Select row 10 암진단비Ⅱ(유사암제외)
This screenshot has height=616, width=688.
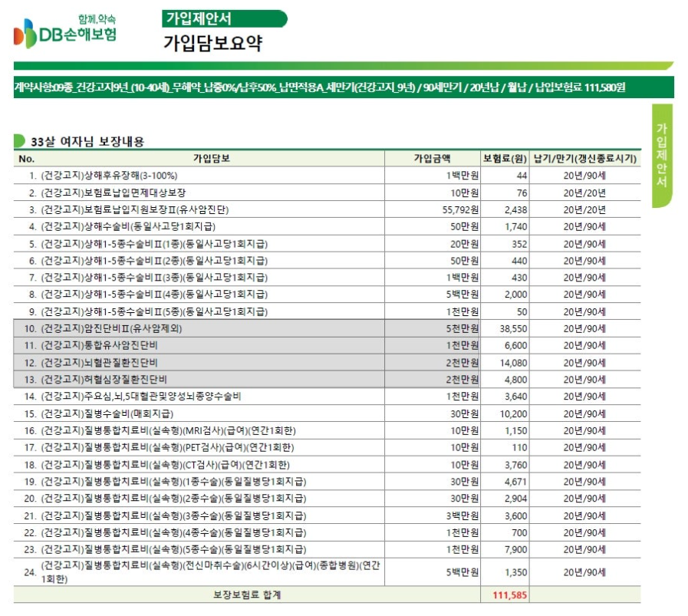(327, 328)
